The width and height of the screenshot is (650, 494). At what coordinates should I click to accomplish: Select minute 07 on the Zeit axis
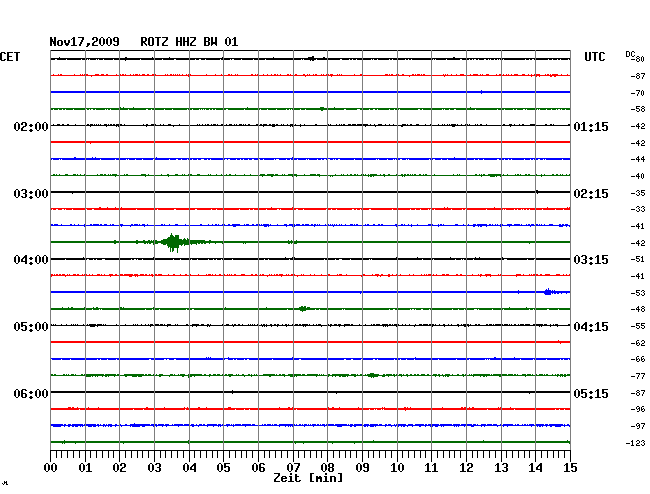coord(293,467)
